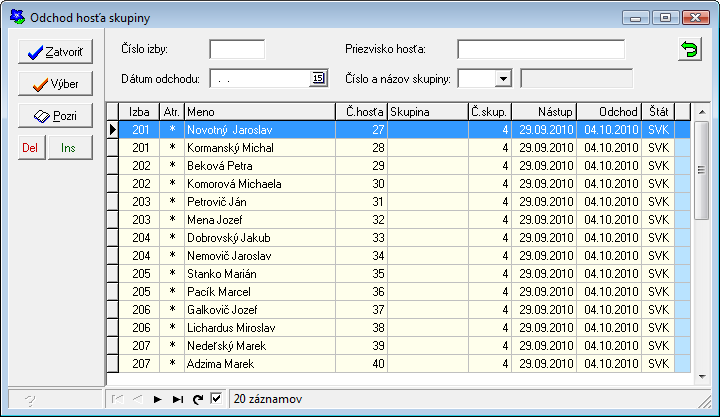Click the Pozri button
This screenshot has height=417, width=720.
[x=55, y=115]
